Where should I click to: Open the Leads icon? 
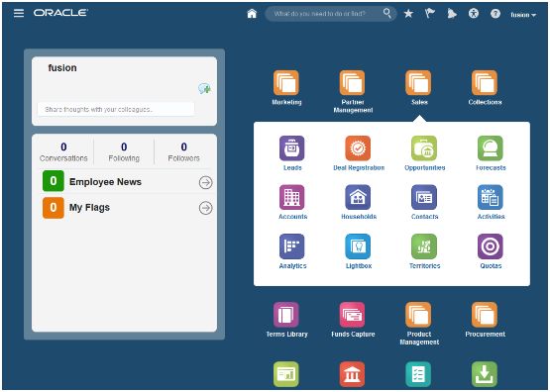(x=291, y=148)
